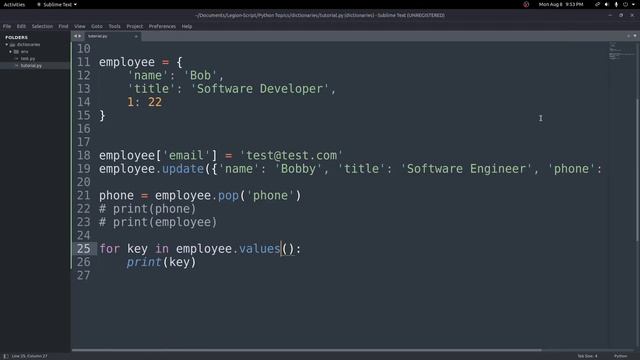The image size is (640, 360).
Task: Click the dictionaries folder icon
Action: coord(13,44)
